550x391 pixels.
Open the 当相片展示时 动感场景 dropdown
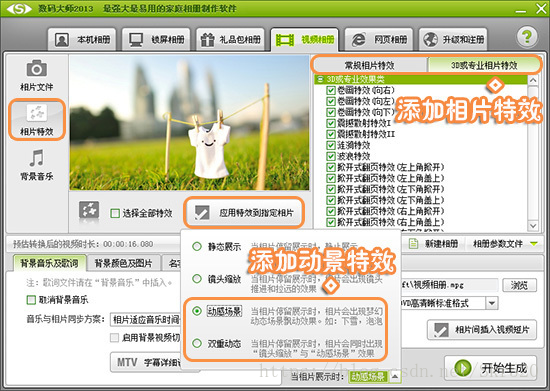395,377
